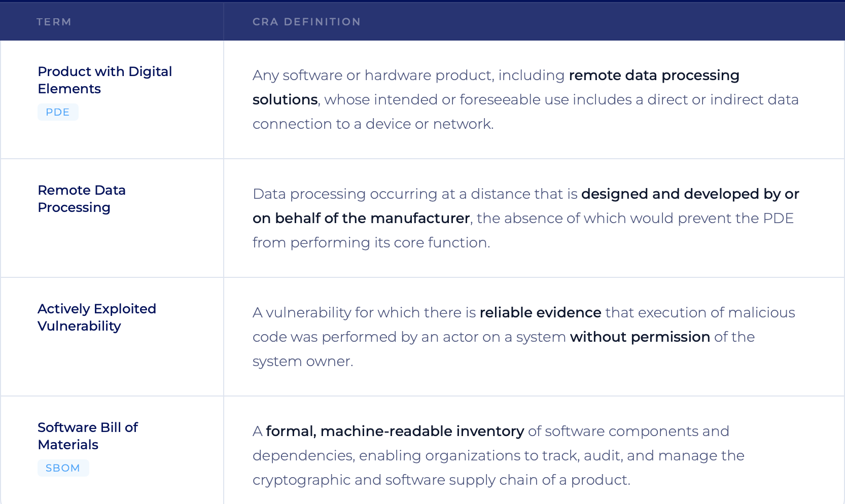Click the TERM column header

click(x=54, y=22)
